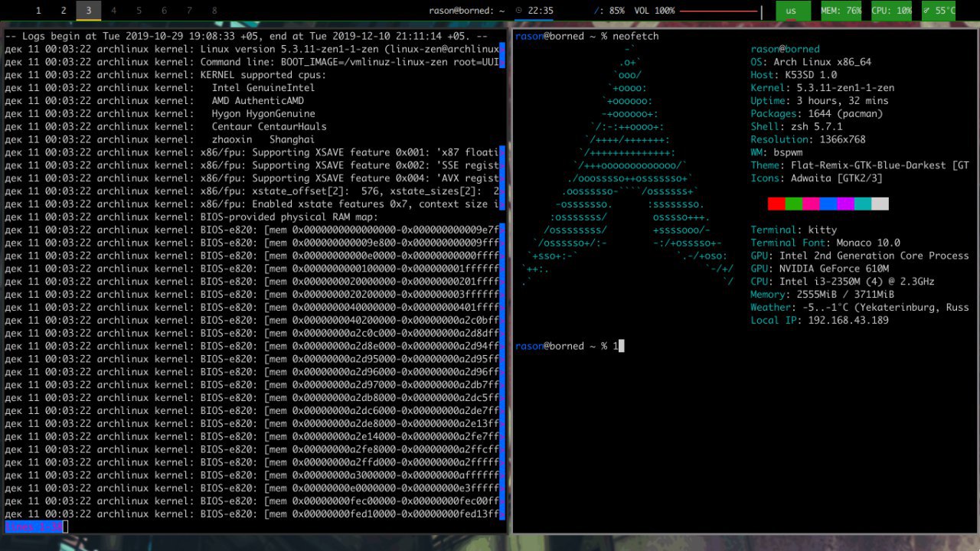The height and width of the screenshot is (551, 980).
Task: Click the 'AMD AuthenticAMD' log line
Action: click(154, 101)
